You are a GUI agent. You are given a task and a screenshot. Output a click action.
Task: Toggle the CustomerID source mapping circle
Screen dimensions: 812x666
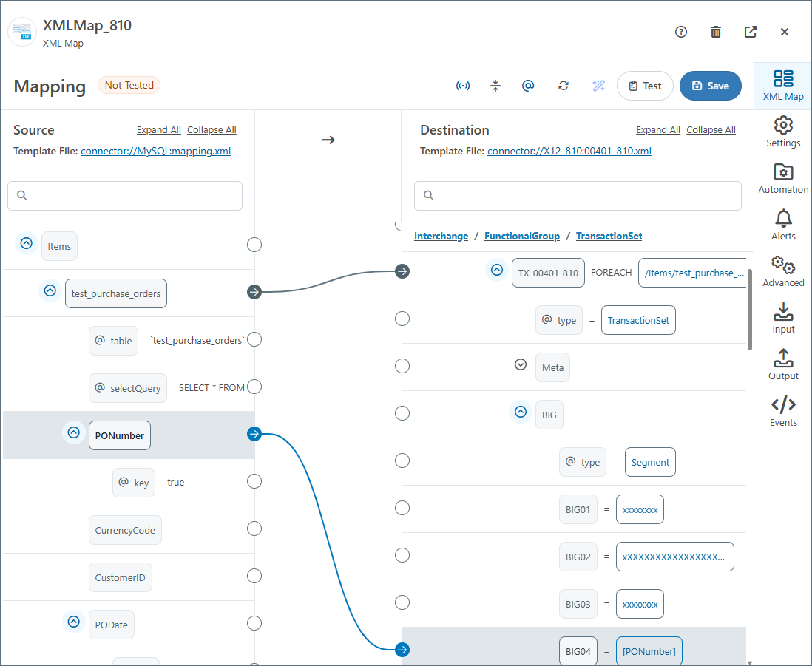click(254, 576)
